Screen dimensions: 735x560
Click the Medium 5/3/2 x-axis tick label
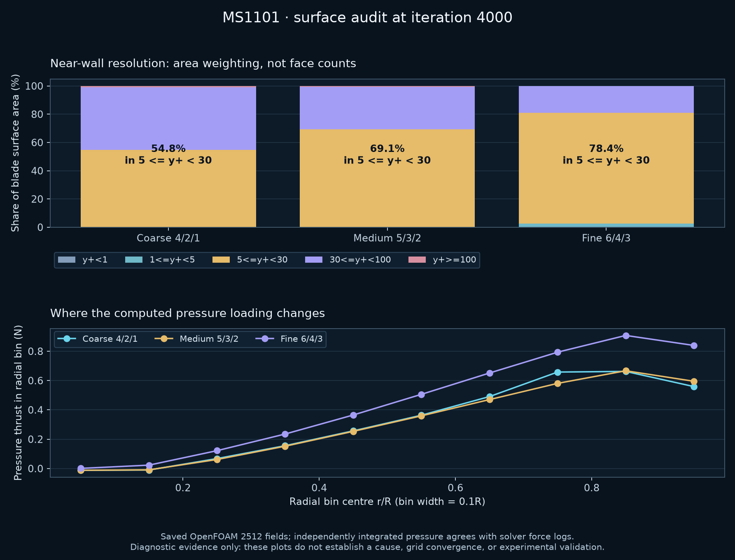pos(387,238)
